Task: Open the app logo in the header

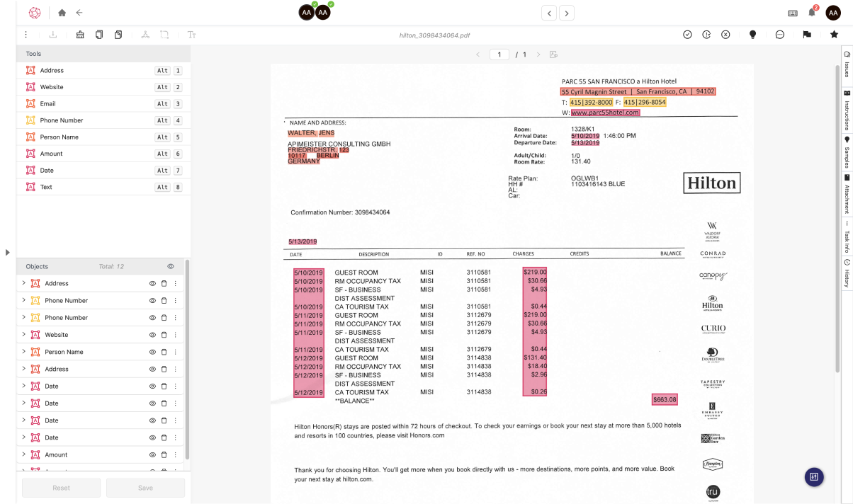Action: tap(35, 13)
